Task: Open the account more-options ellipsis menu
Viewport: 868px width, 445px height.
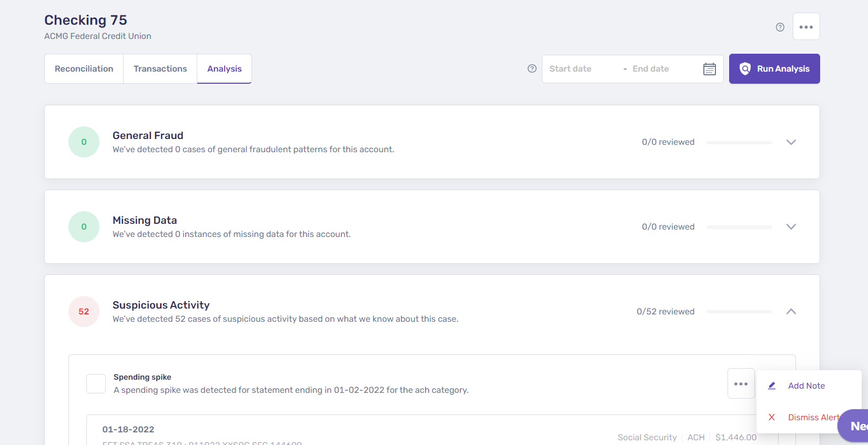Action: 806,27
